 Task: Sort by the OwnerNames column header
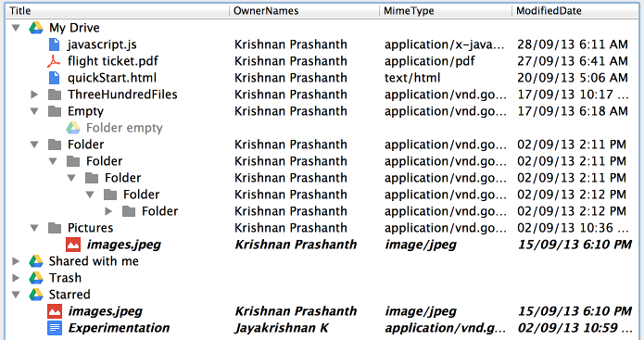[x=304, y=11]
